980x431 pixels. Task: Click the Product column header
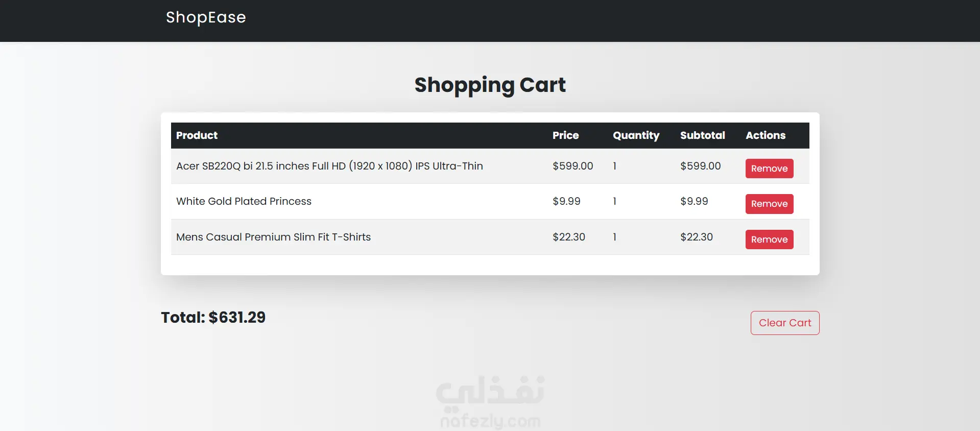coord(197,135)
